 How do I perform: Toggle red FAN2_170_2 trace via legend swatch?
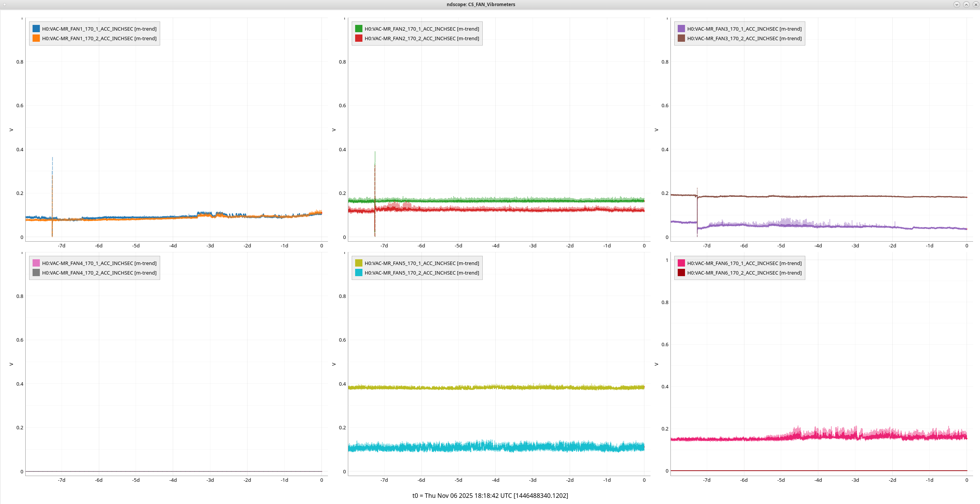[359, 38]
